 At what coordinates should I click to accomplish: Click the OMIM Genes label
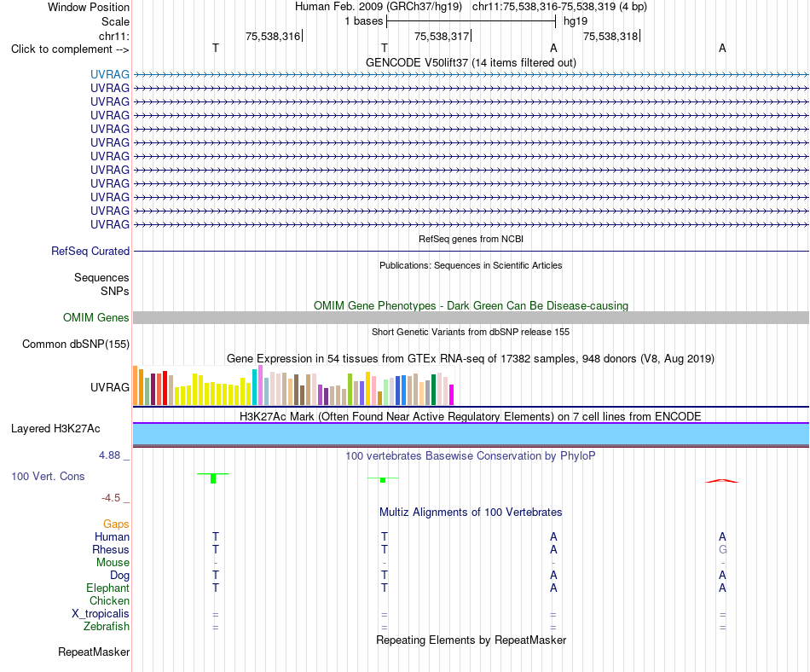(x=96, y=317)
